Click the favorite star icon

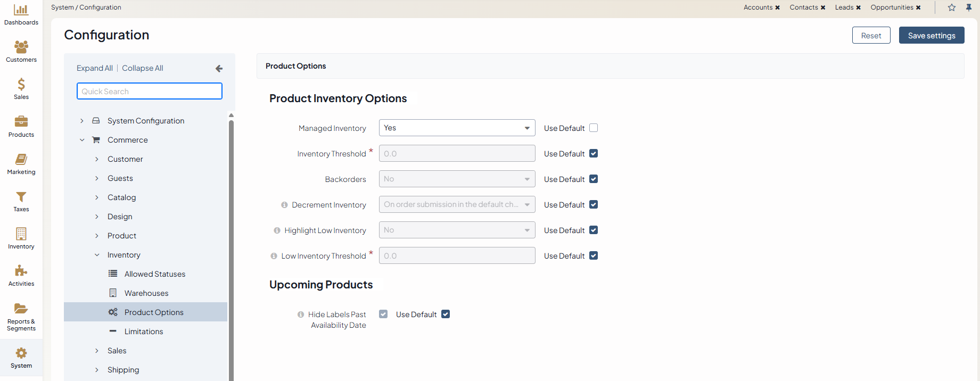point(952,7)
